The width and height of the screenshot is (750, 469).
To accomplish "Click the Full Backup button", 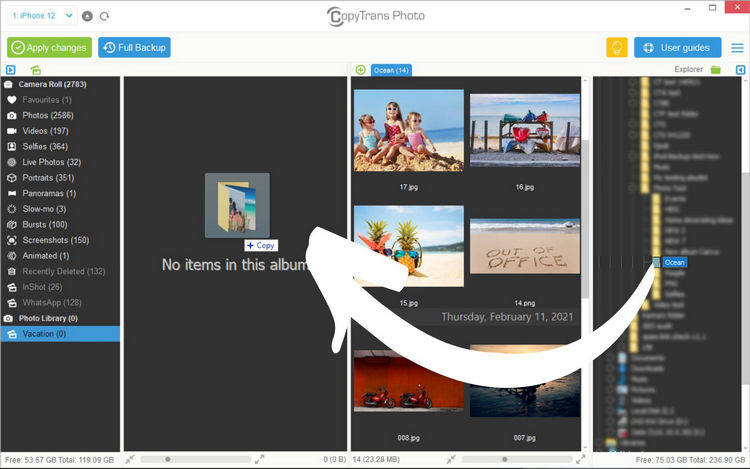I will coord(134,48).
